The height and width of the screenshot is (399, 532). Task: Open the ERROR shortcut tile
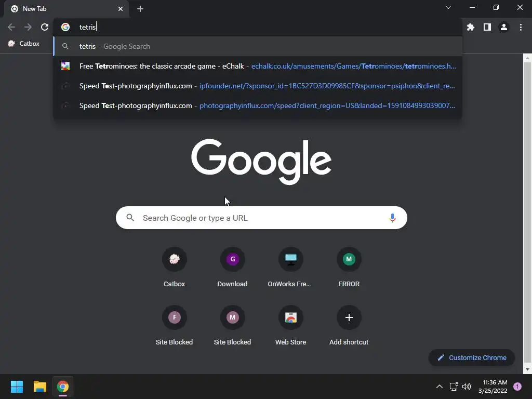[349, 268]
